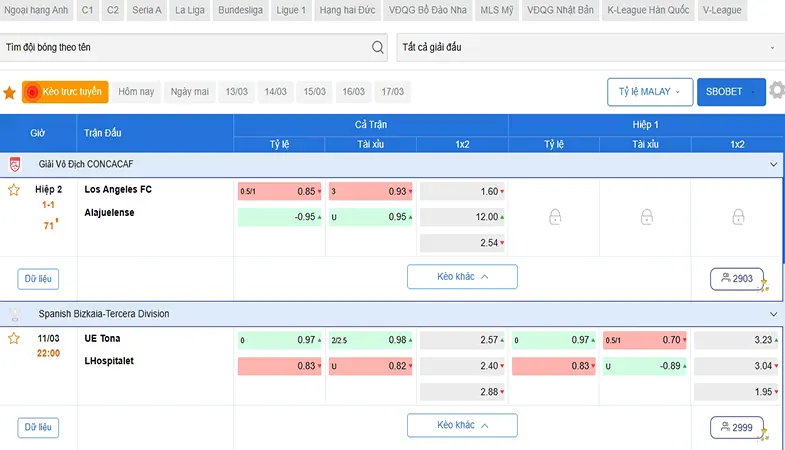Click 1x2 draw odds 2.54
Screen dimensions: 785x450
pos(462,243)
